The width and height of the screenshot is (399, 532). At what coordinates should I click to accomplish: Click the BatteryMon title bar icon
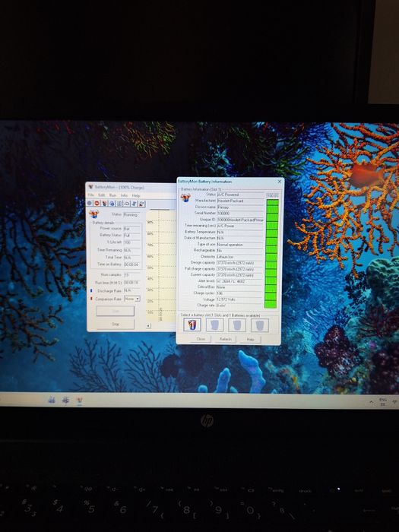(x=90, y=187)
